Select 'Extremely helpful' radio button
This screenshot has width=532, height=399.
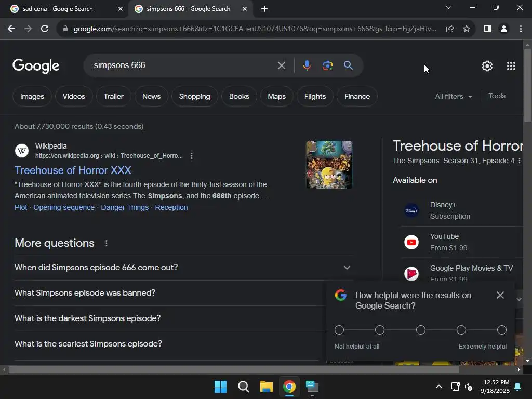tap(502, 330)
